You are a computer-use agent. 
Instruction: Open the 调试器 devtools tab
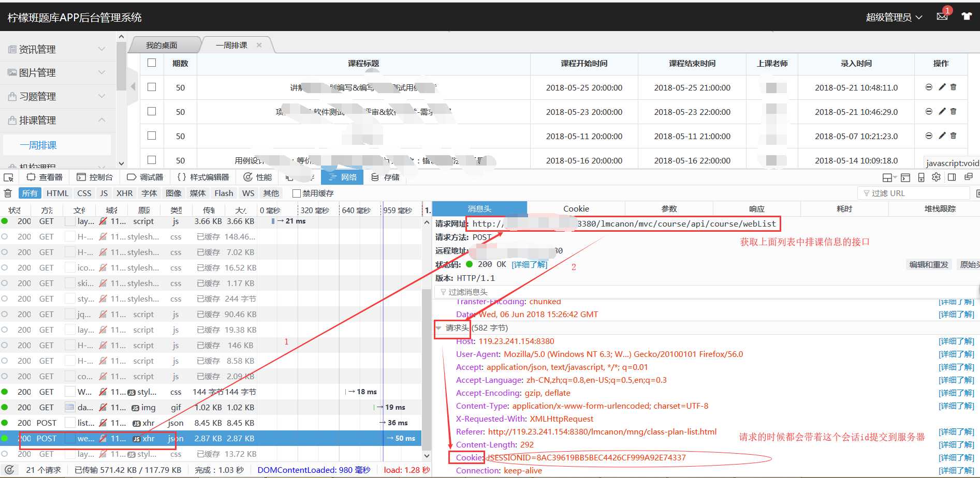[145, 177]
